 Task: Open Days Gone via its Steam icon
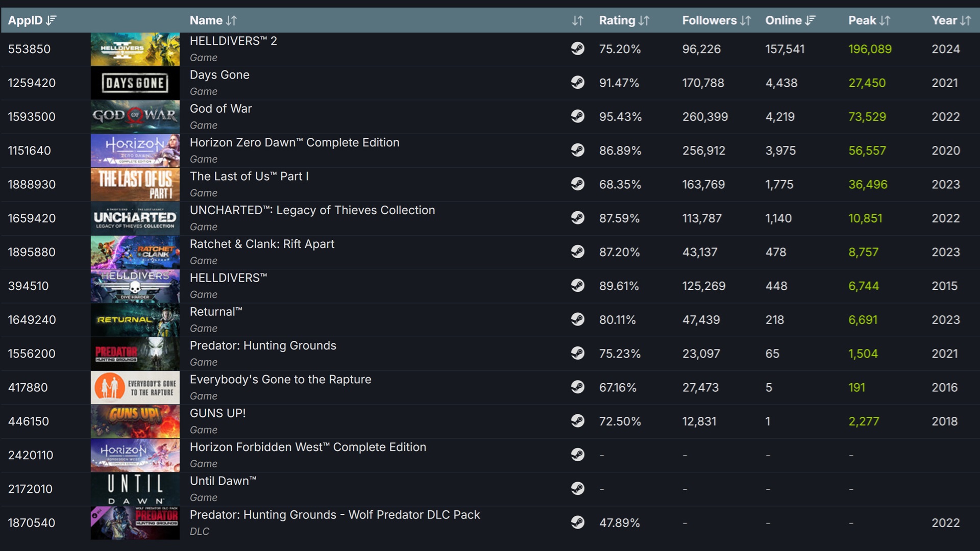point(578,83)
